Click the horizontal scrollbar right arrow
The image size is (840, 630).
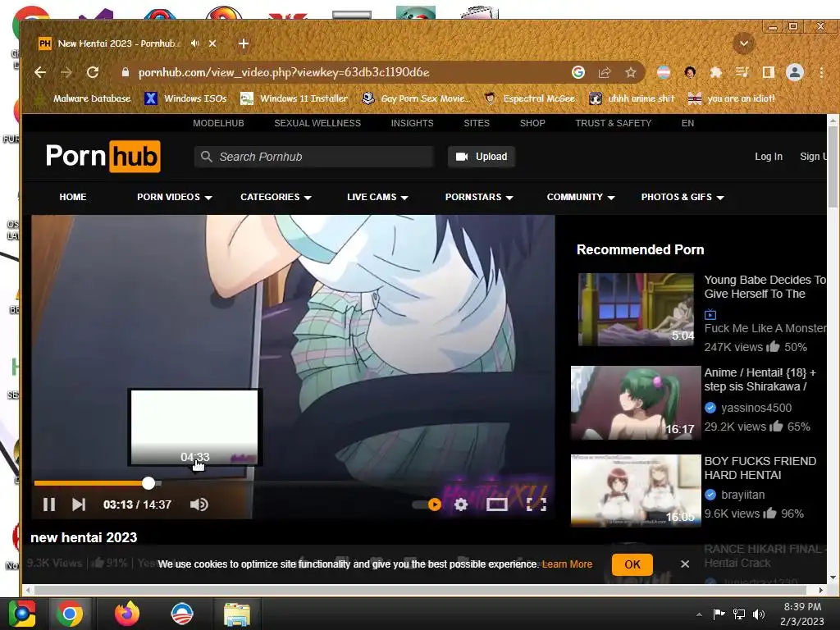pos(820,590)
